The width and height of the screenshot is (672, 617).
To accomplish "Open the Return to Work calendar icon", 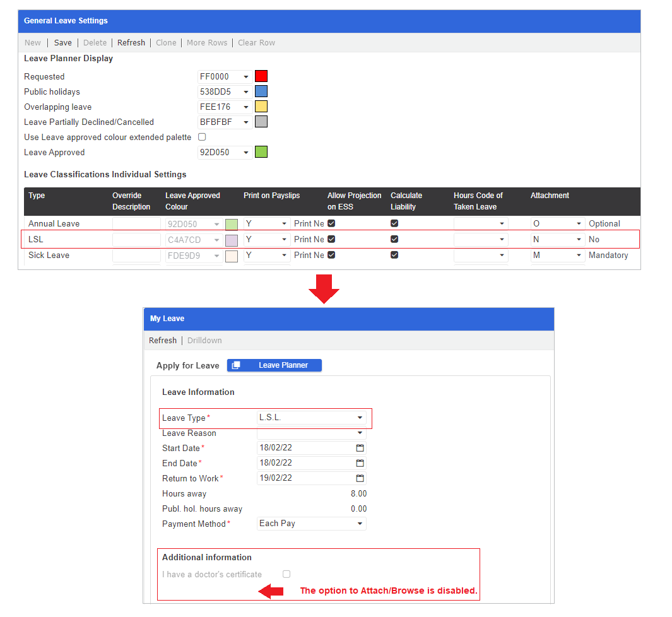I will 360,478.
